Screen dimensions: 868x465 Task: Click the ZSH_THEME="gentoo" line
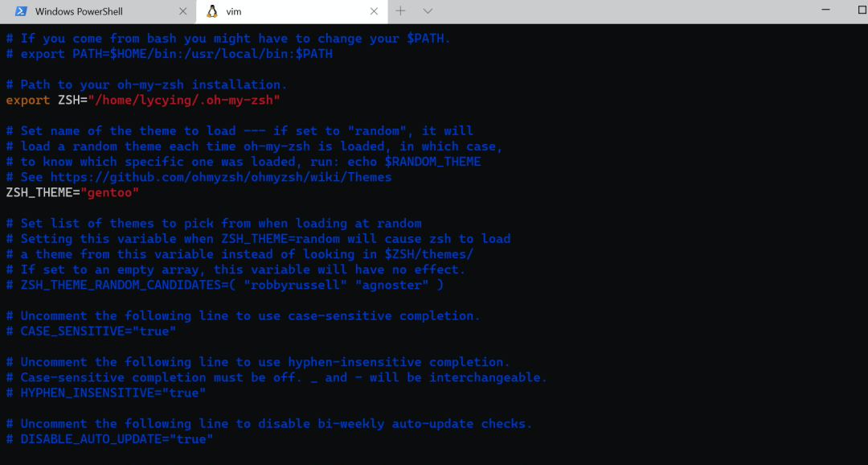[72, 193]
